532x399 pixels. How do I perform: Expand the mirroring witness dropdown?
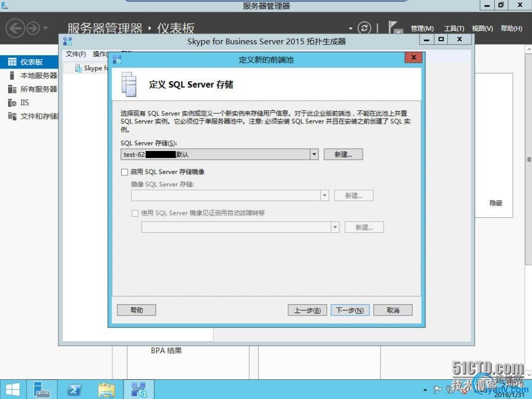coord(335,227)
